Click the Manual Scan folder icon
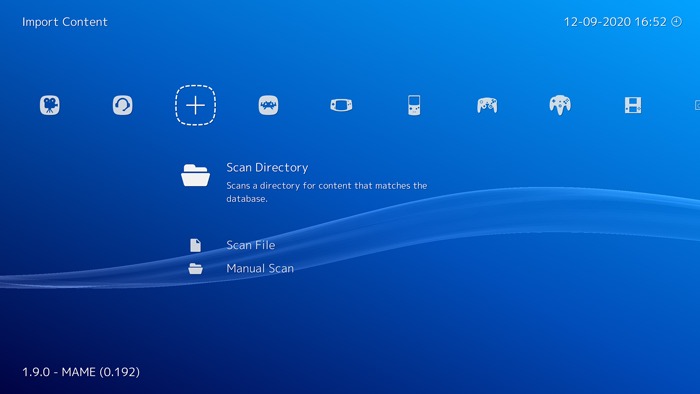 click(196, 269)
